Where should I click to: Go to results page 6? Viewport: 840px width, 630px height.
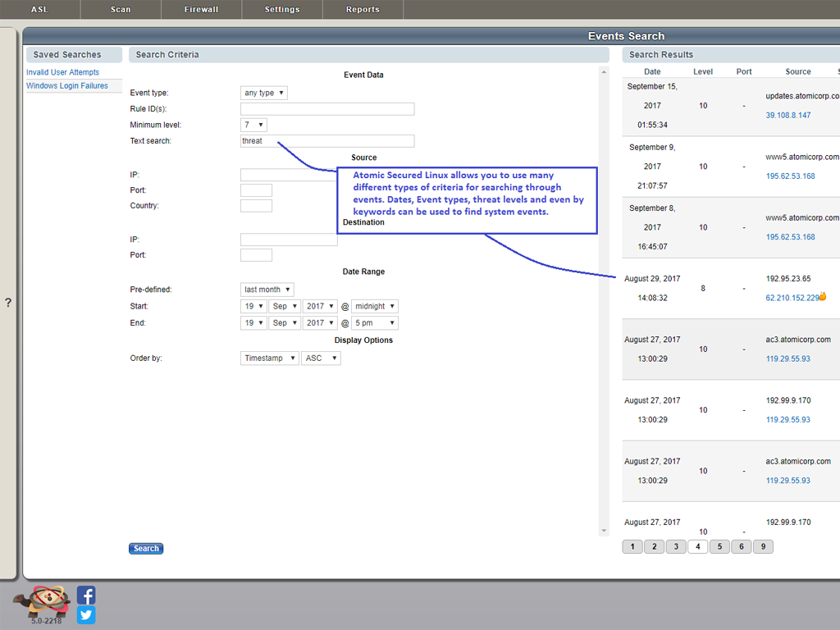point(742,546)
